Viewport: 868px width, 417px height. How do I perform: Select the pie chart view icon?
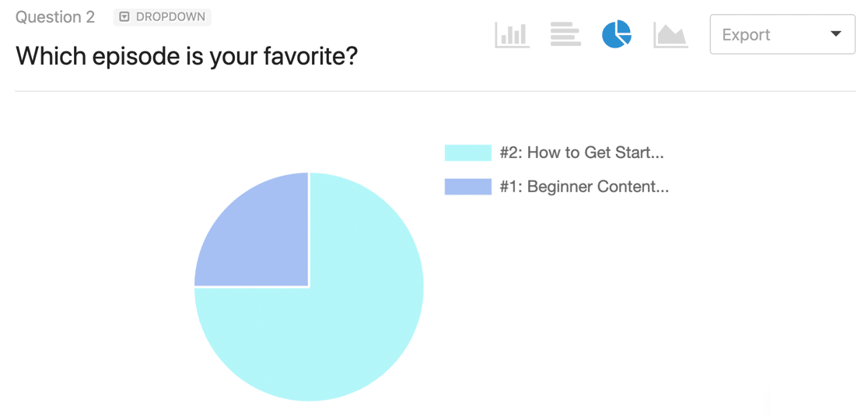[x=617, y=34]
